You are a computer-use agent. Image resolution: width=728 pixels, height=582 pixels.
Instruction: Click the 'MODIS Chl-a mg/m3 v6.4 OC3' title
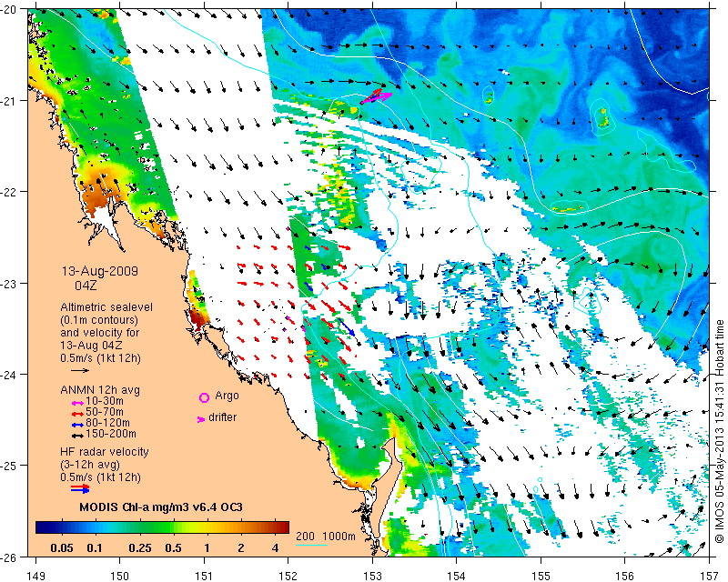click(161, 507)
